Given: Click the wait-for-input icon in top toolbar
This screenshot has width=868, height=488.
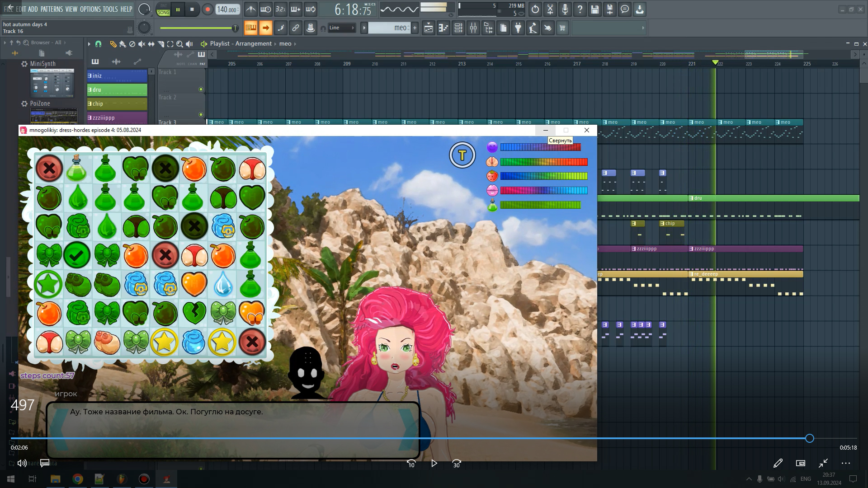Looking at the screenshot, I should click(266, 9).
